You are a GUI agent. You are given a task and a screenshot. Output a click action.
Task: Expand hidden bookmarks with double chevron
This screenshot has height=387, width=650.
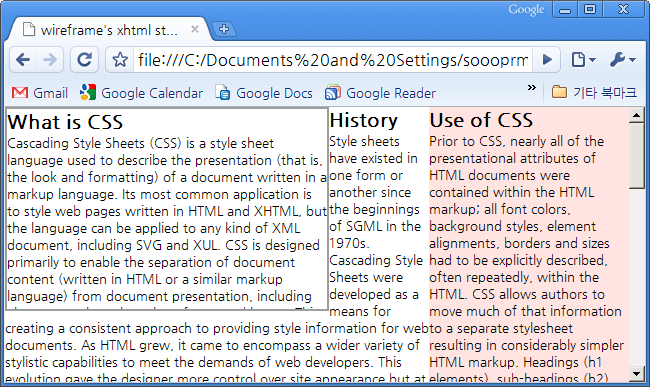[531, 88]
